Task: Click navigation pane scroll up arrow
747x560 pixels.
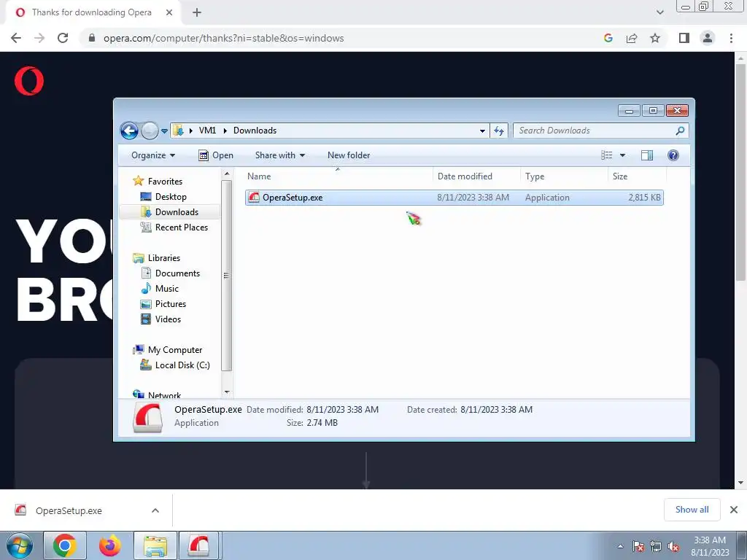Action: (227, 174)
